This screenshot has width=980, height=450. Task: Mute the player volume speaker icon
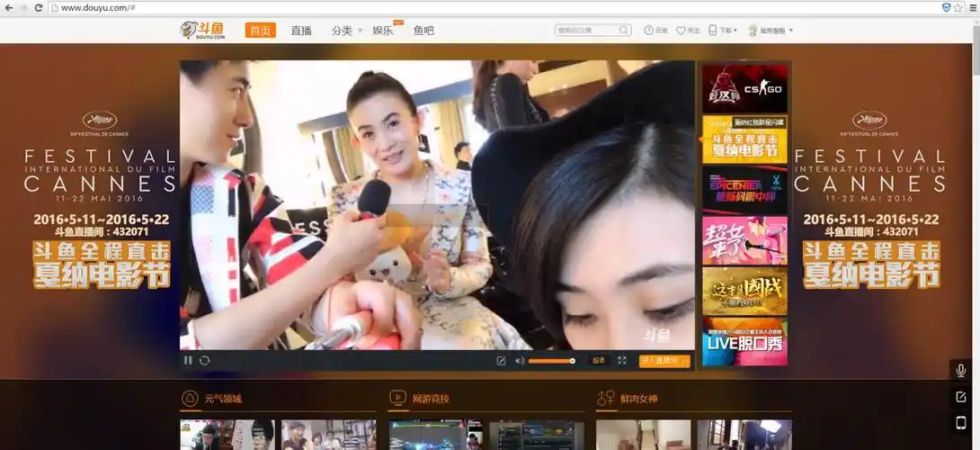click(519, 361)
